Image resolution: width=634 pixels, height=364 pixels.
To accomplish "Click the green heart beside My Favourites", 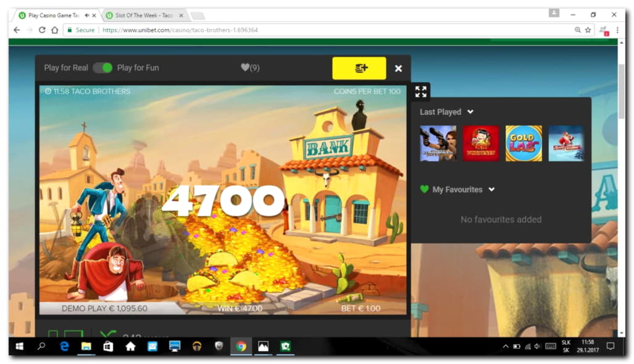I will 424,189.
